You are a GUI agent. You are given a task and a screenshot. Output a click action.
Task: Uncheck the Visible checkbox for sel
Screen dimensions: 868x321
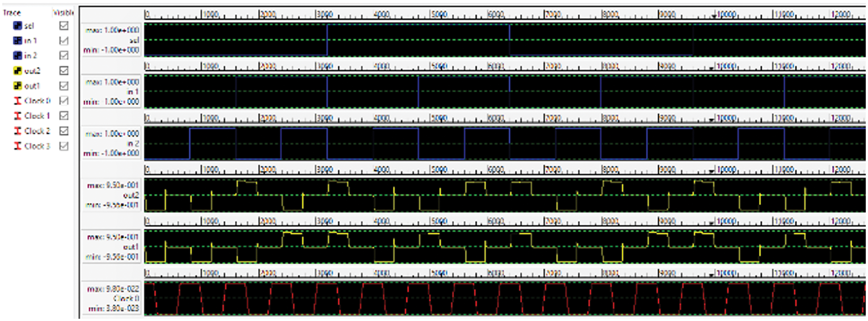point(64,26)
